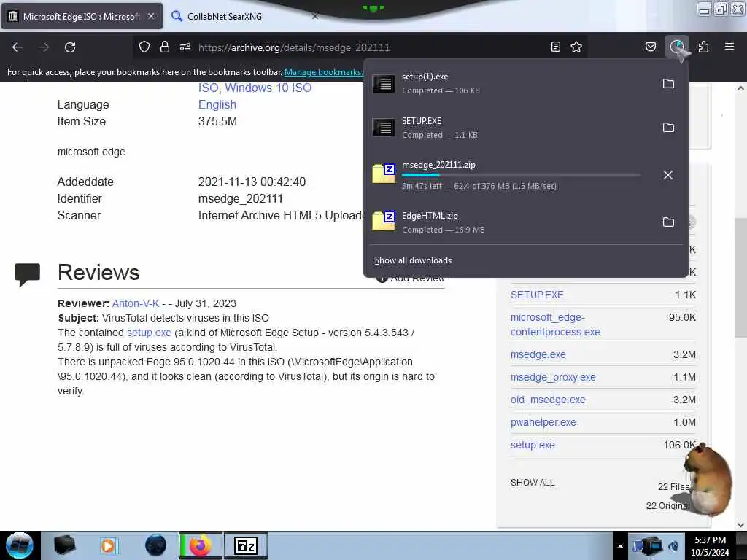Select the Addeddate value 2021-11-13 00:42:40

[x=252, y=182]
